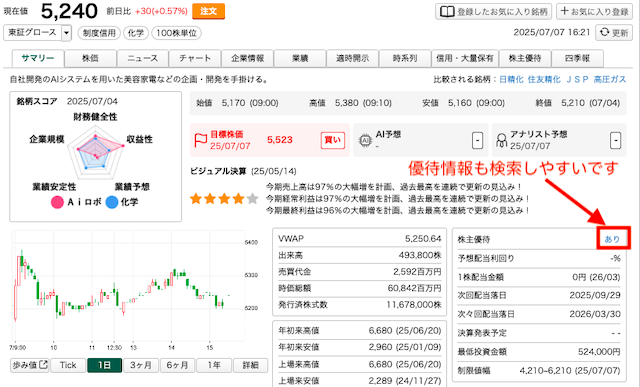This screenshot has width=640, height=387.
Task: Open the 高圧ガス comparison link
Action: coord(610,79)
